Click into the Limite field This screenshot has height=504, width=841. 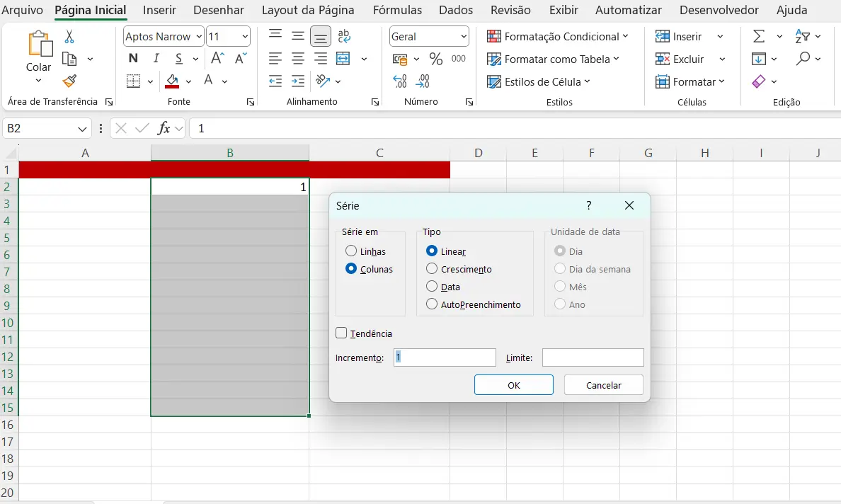[593, 357]
